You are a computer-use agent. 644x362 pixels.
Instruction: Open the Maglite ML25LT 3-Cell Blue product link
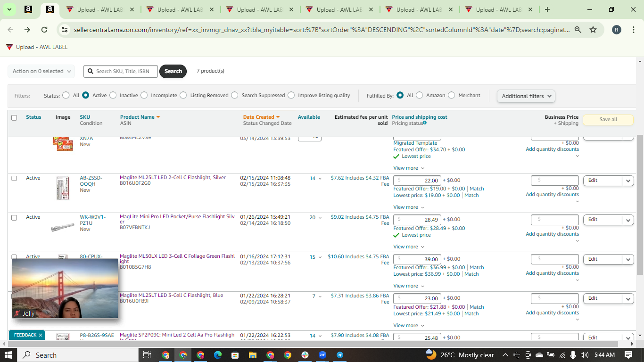(x=172, y=295)
